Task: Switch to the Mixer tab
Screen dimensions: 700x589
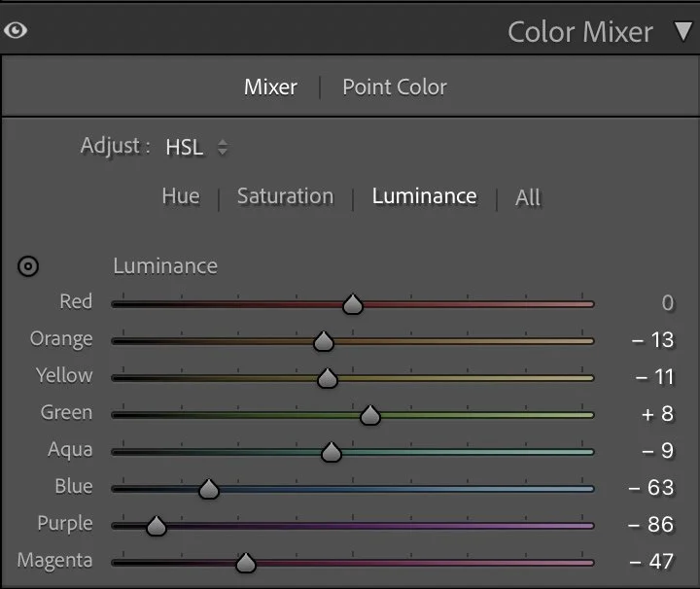Action: tap(270, 87)
